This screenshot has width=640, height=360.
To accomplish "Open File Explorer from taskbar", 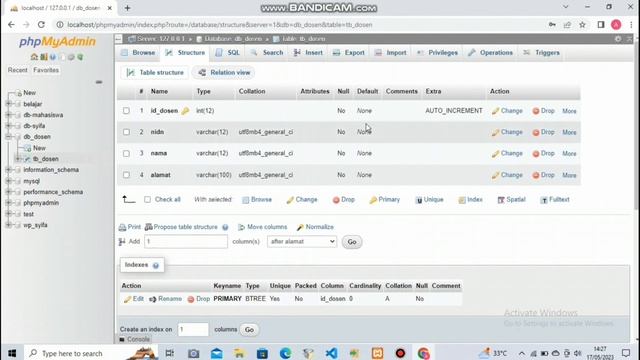I will tap(239, 353).
